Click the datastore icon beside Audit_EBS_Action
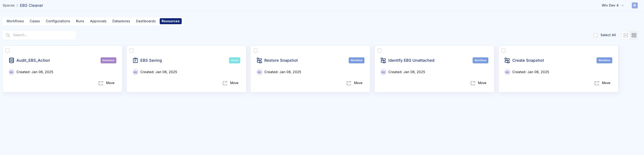This screenshot has height=155, width=644. click(11, 60)
